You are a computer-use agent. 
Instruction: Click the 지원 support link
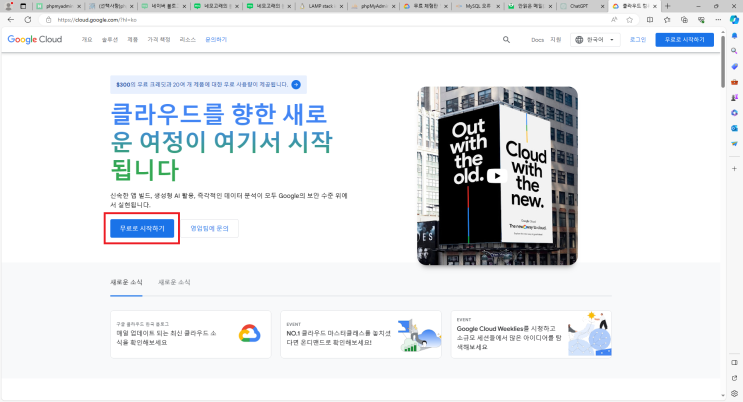click(555, 40)
